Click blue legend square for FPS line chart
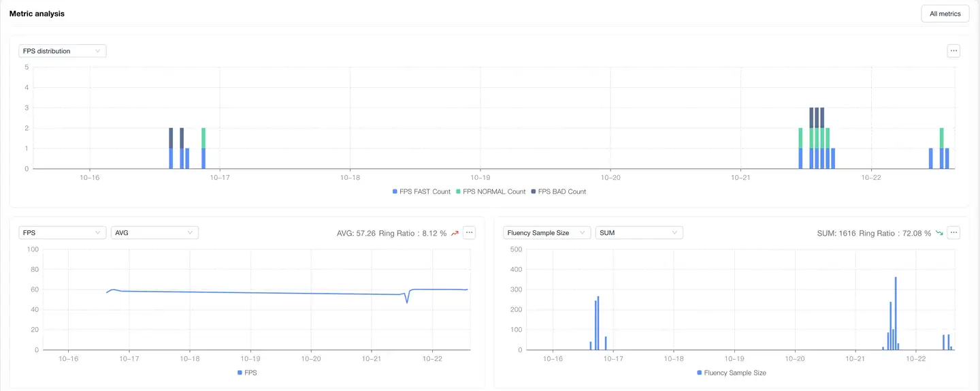The height and width of the screenshot is (391, 980). [240, 373]
